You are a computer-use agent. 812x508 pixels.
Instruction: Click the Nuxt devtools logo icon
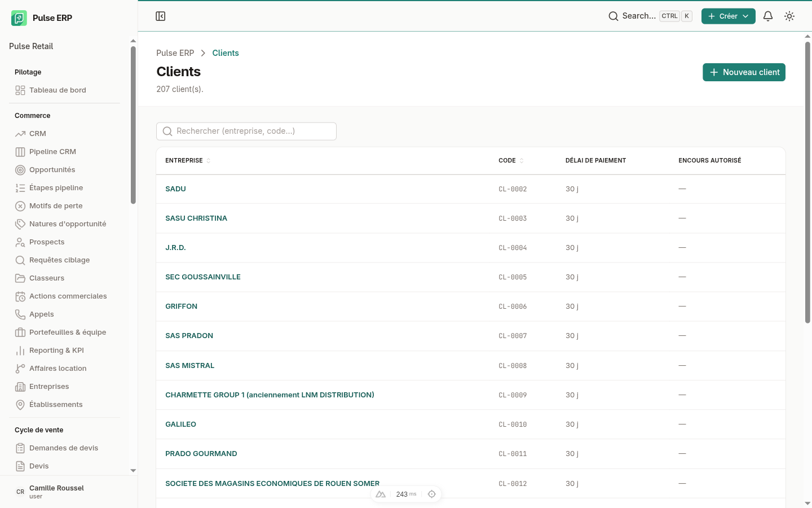pyautogui.click(x=381, y=494)
